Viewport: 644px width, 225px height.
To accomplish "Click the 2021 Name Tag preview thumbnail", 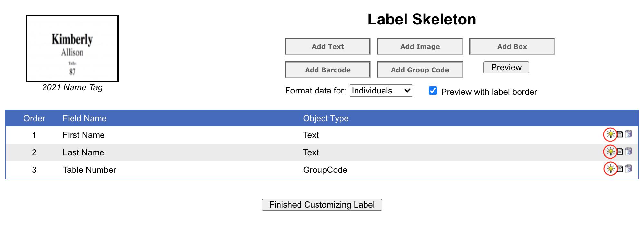I will click(x=72, y=48).
